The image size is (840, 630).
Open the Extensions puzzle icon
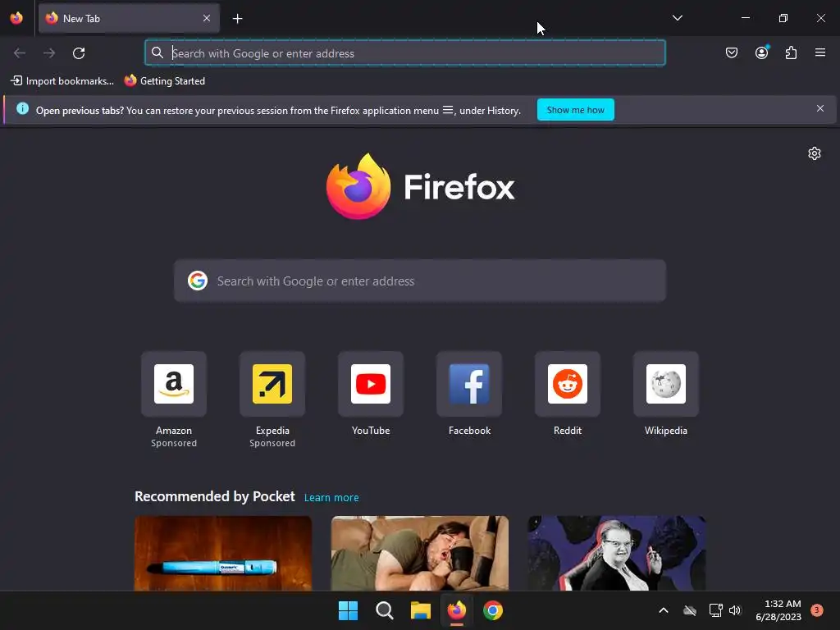point(792,52)
